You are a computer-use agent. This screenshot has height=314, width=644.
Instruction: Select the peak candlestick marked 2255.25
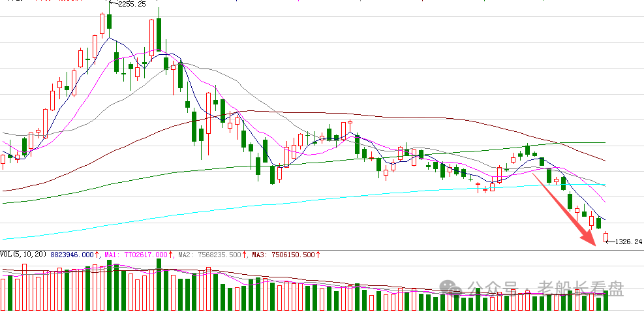pyautogui.click(x=109, y=18)
